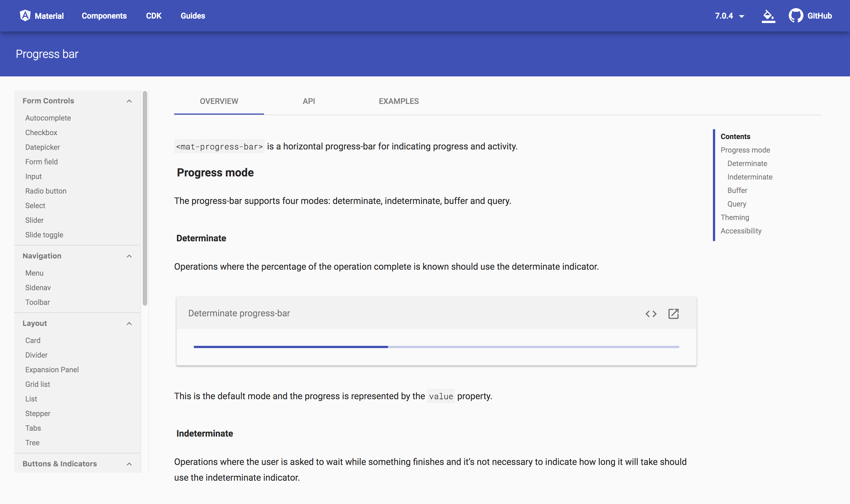Jump to Theming in Contents

(735, 217)
